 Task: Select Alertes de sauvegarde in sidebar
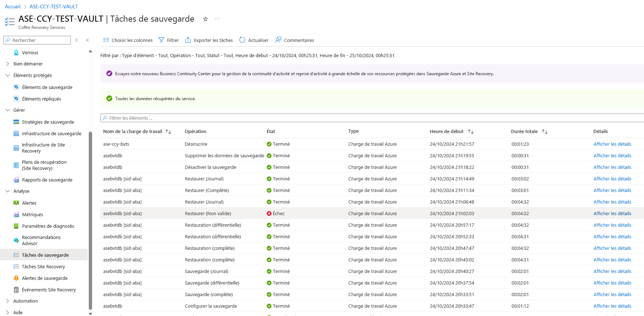pos(45,278)
